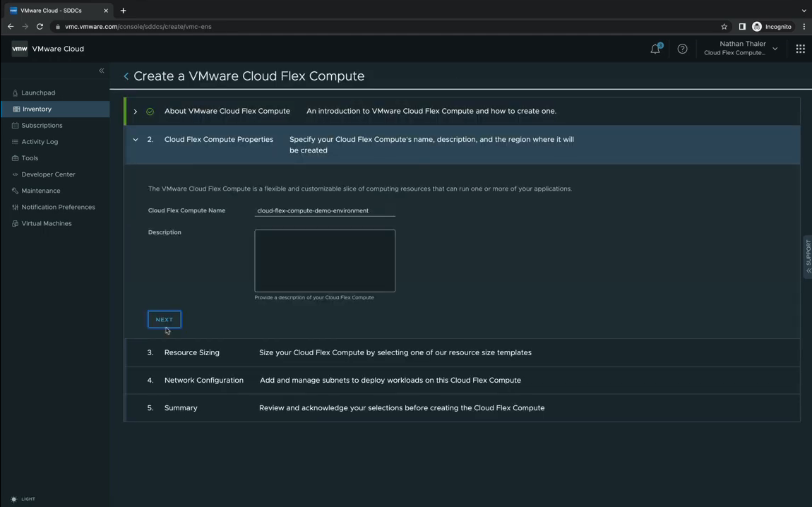The image size is (812, 507).
Task: Go back using the title chevron arrow
Action: (126, 76)
